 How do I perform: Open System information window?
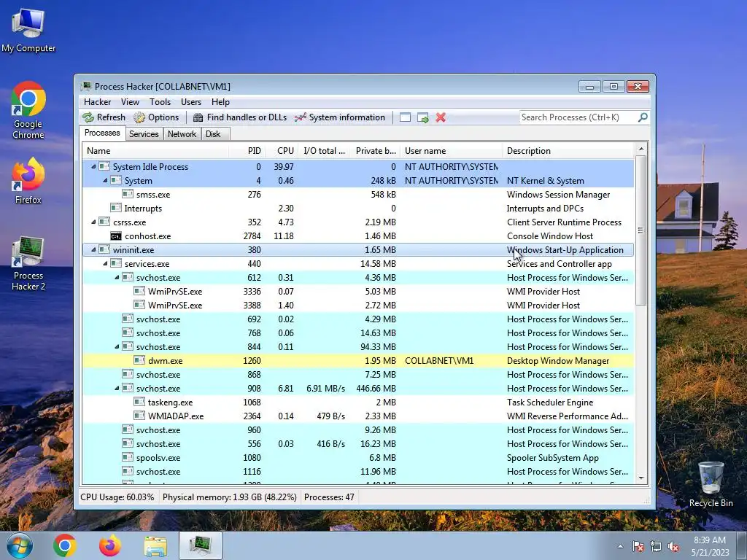340,117
